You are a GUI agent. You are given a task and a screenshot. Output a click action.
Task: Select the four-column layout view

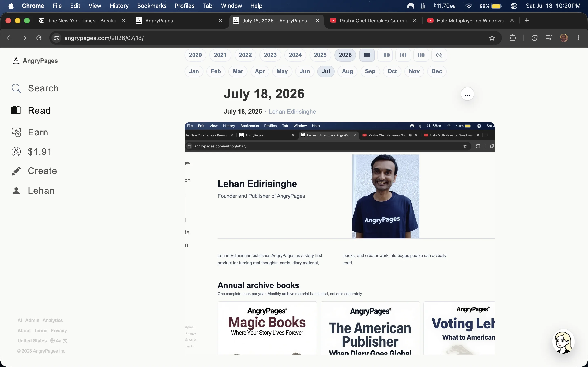421,55
